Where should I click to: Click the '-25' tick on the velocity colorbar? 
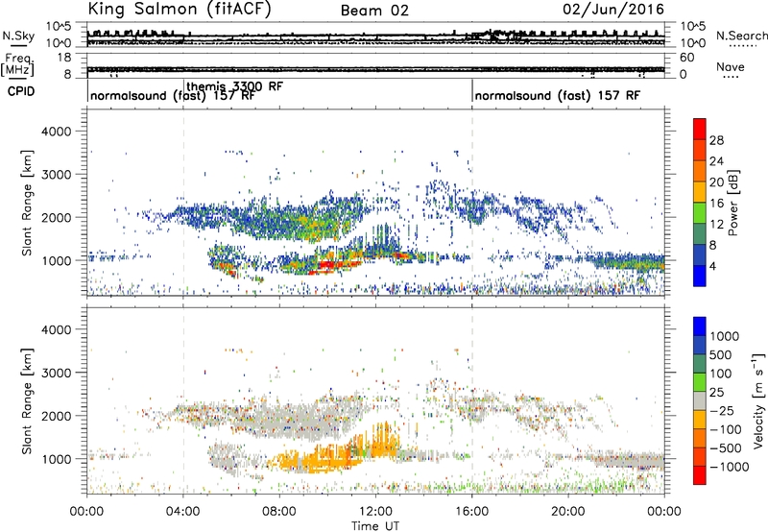pyautogui.click(x=722, y=410)
